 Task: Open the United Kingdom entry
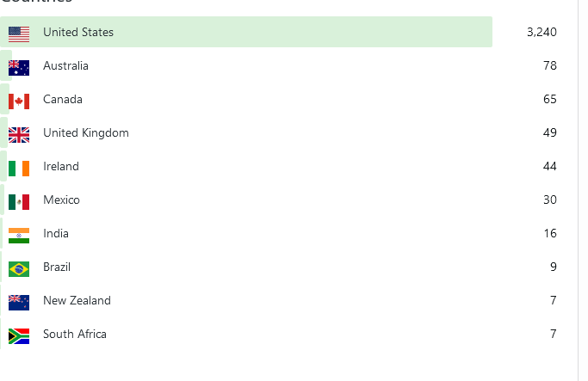pyautogui.click(x=86, y=133)
